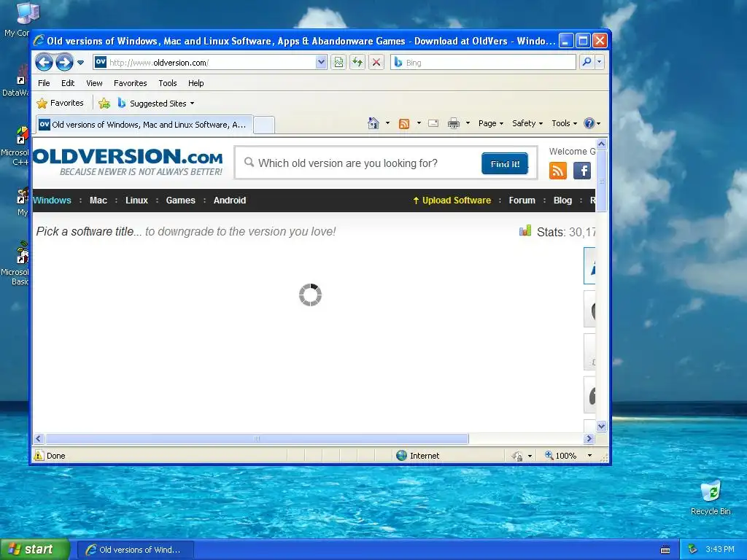Expand the address bar history dropdown
The height and width of the screenshot is (560, 747).
pos(321,63)
